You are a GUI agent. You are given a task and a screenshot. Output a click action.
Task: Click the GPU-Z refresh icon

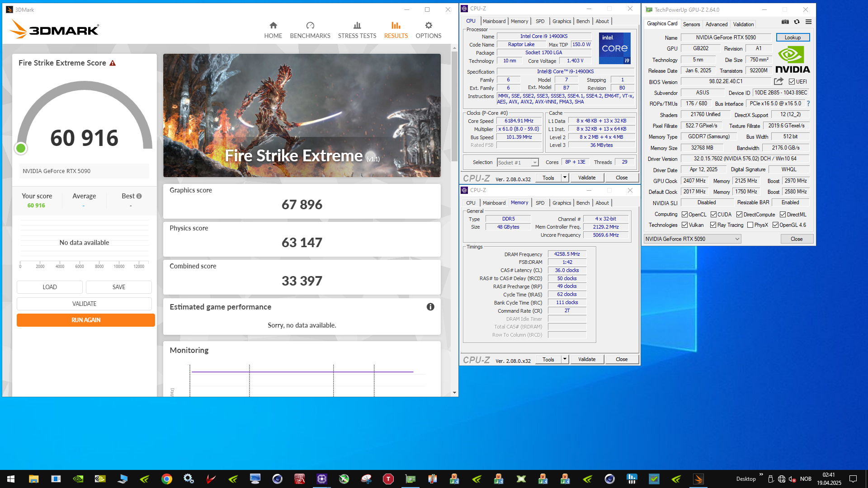coord(797,22)
